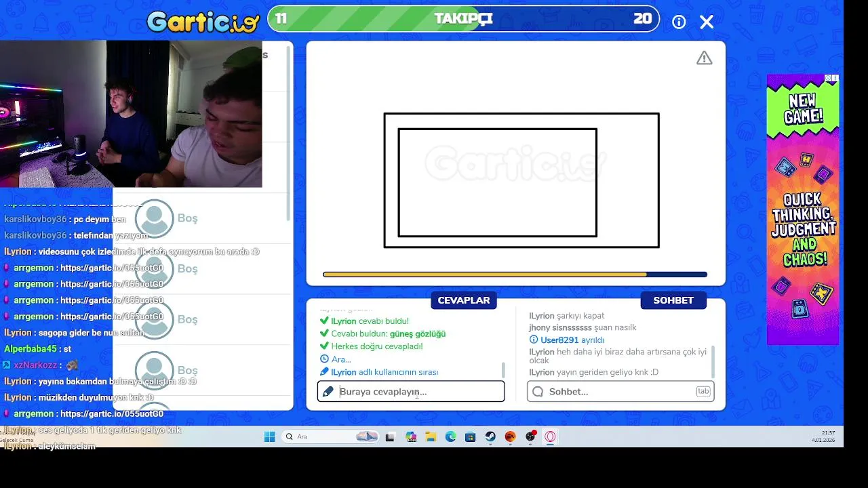The width and height of the screenshot is (868, 488).
Task: Click the speech bubble icon in chat box
Action: click(538, 392)
